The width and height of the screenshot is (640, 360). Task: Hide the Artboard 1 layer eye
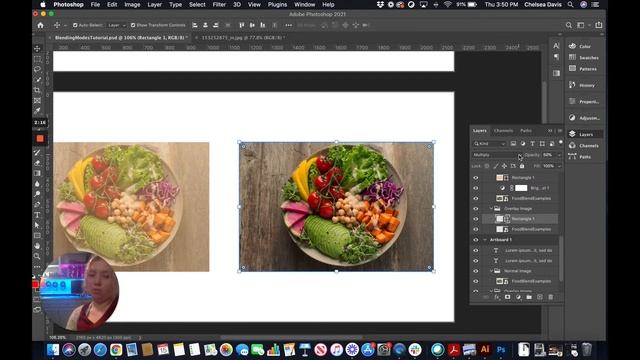(476, 240)
